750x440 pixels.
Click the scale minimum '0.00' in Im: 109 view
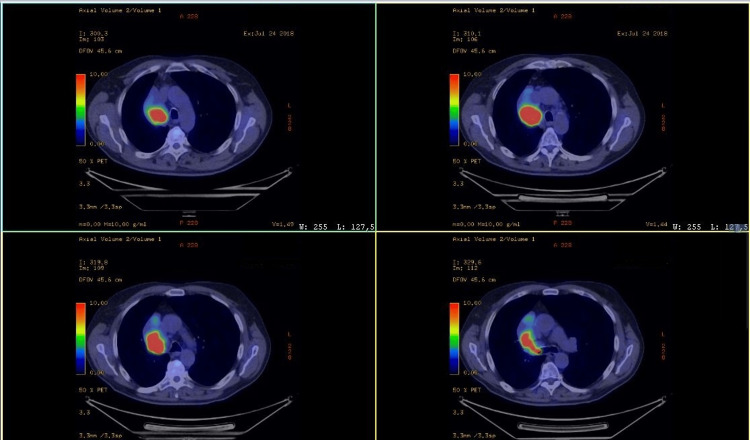(x=95, y=372)
